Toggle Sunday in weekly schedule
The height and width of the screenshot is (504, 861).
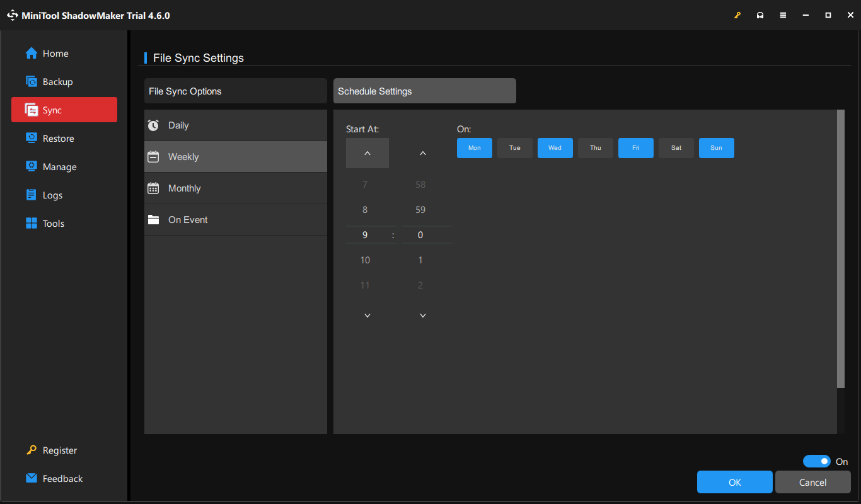[717, 148]
